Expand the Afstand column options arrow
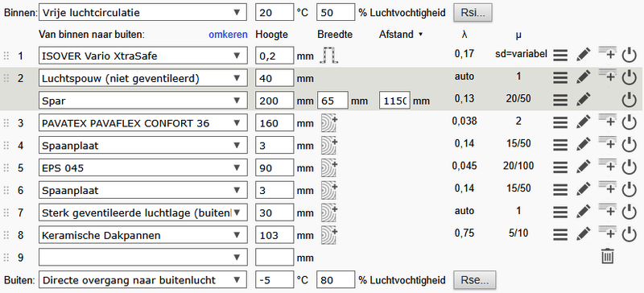 (x=420, y=35)
